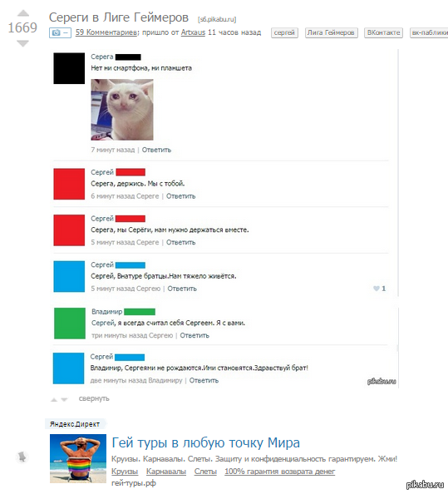Image resolution: width=448 pixels, height=494 pixels.
Task: Collapse the post image using the camera toggle
Action: (x=60, y=32)
